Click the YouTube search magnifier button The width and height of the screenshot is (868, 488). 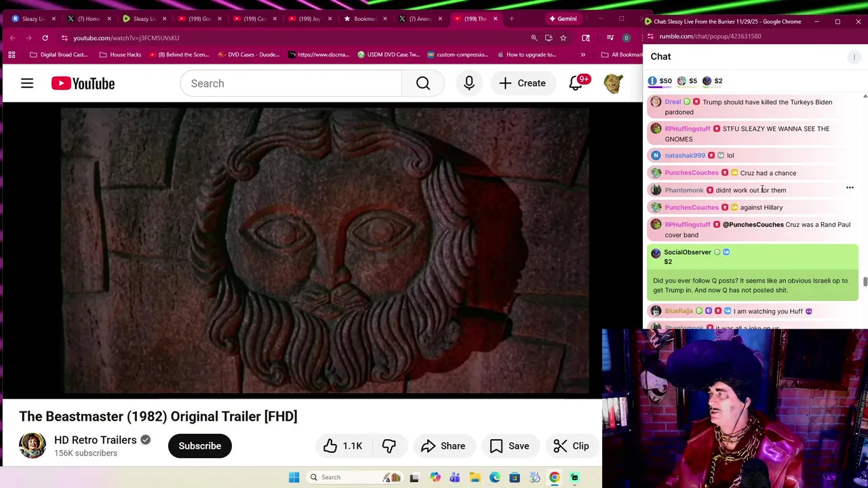[x=423, y=83]
